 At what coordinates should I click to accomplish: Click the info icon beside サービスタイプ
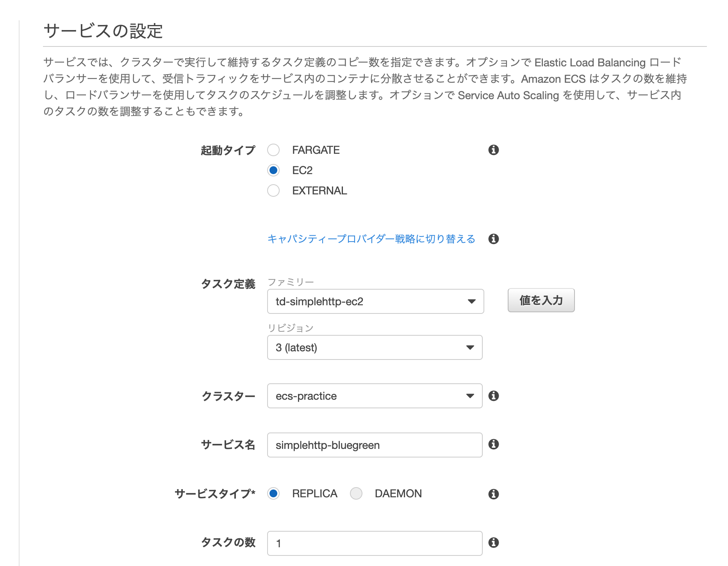[494, 493]
